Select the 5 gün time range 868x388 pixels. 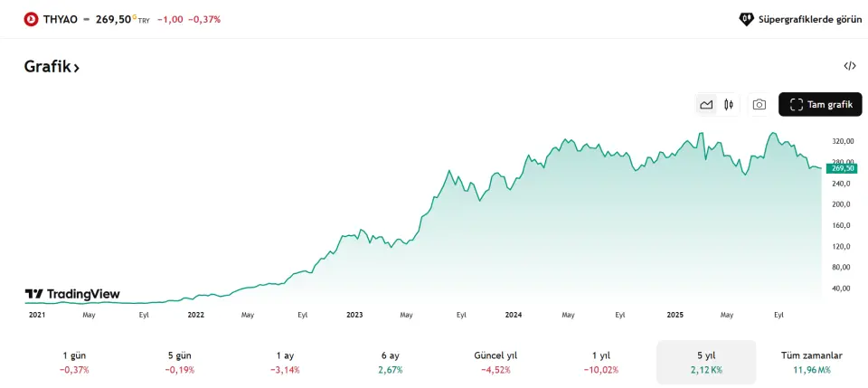tap(180, 362)
